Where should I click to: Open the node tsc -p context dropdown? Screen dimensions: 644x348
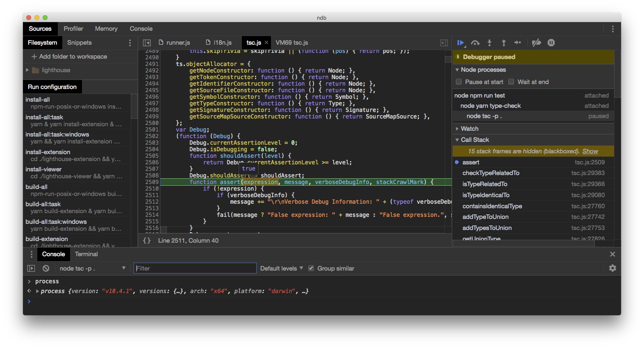pos(93,268)
